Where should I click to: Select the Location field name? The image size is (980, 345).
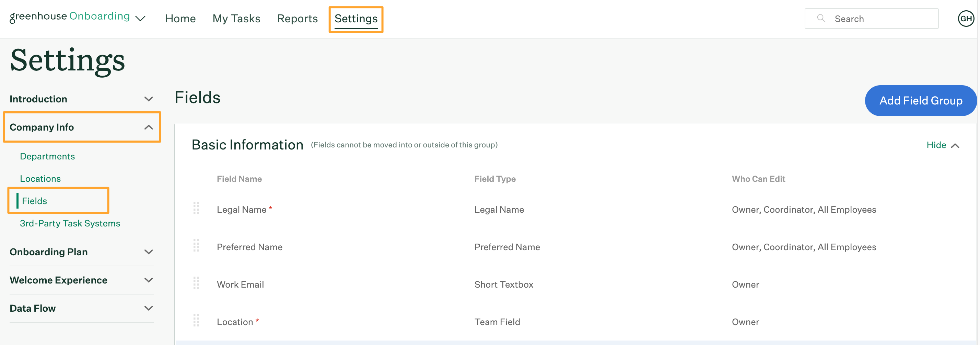coord(235,322)
